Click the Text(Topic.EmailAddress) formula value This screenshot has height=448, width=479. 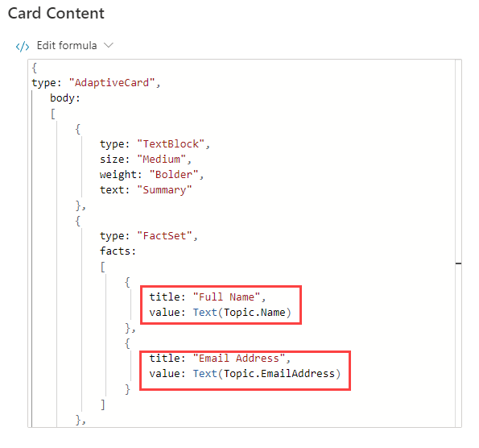point(266,373)
